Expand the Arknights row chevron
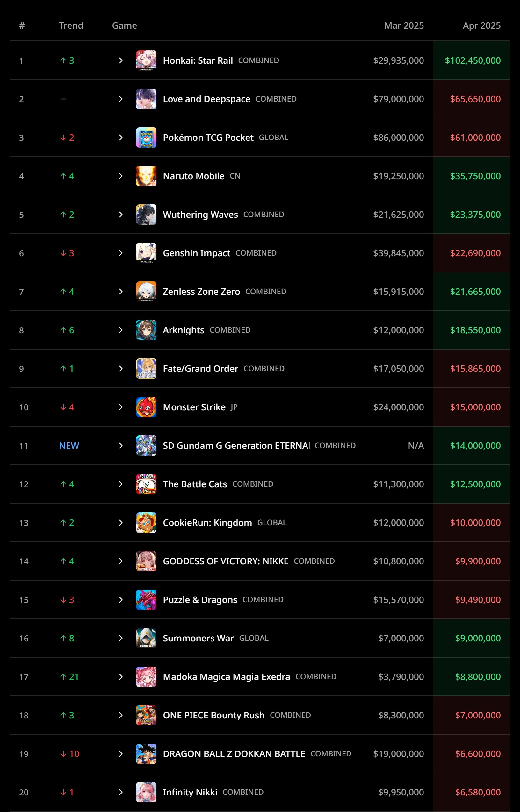The image size is (520, 812). click(121, 330)
